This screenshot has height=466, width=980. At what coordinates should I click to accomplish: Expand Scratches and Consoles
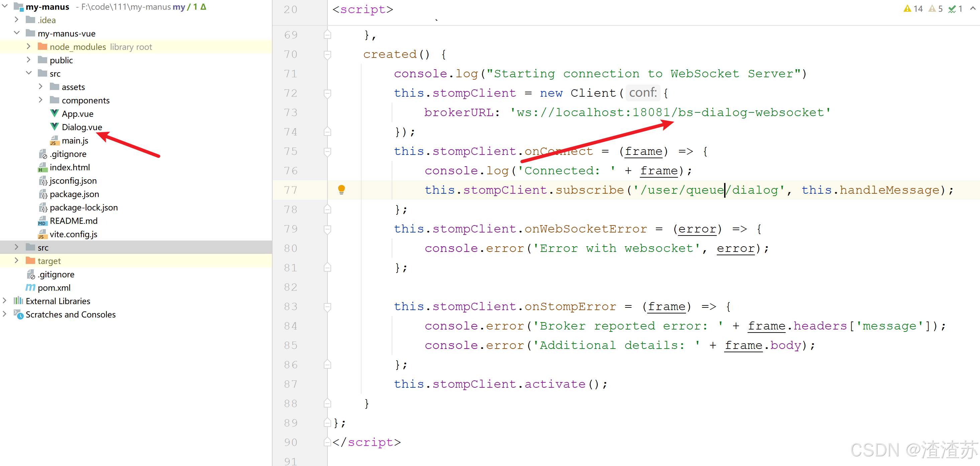pos(5,314)
